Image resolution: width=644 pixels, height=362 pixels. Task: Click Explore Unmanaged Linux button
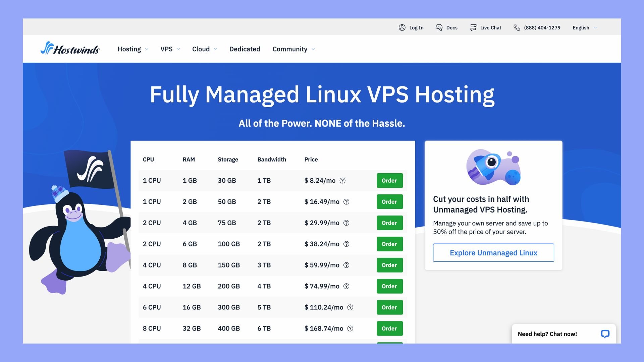coord(493,253)
